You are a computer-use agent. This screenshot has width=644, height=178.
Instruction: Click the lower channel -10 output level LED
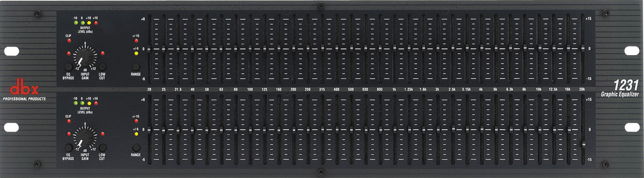(75, 103)
